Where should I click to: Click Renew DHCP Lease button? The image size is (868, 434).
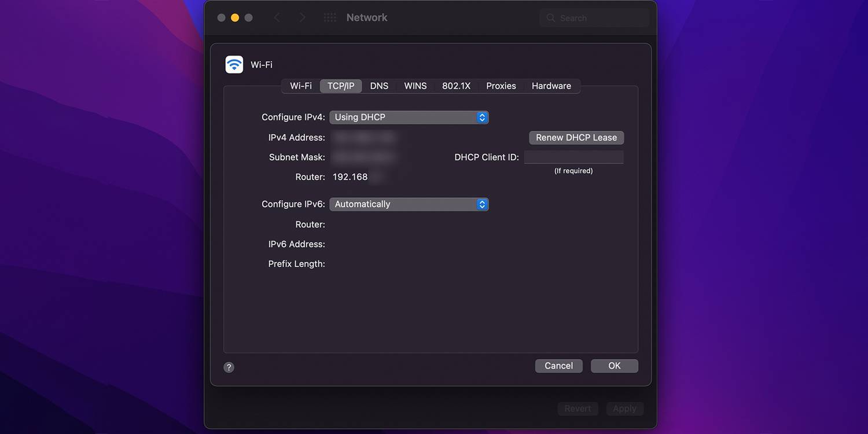tap(576, 138)
